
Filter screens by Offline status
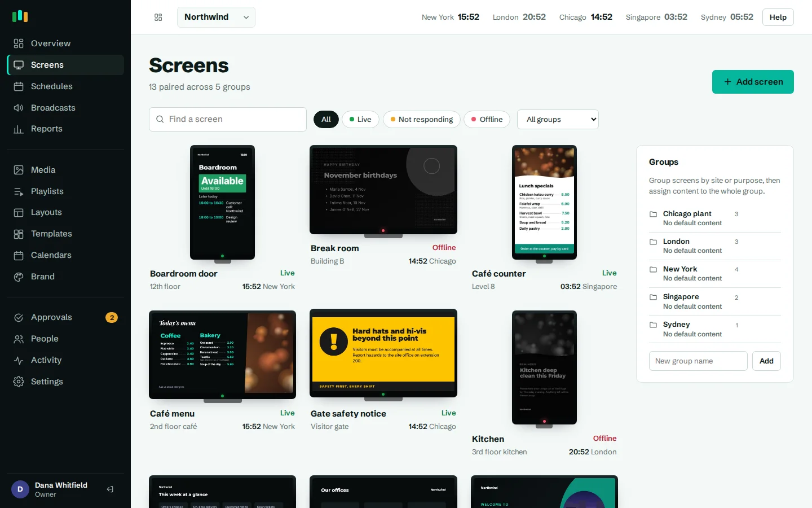(487, 119)
